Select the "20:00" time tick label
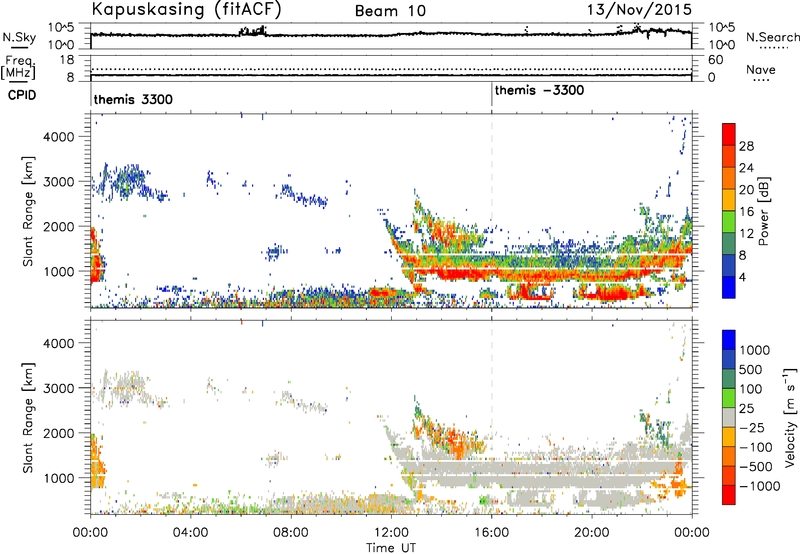This screenshot has width=800, height=554. pos(591,533)
